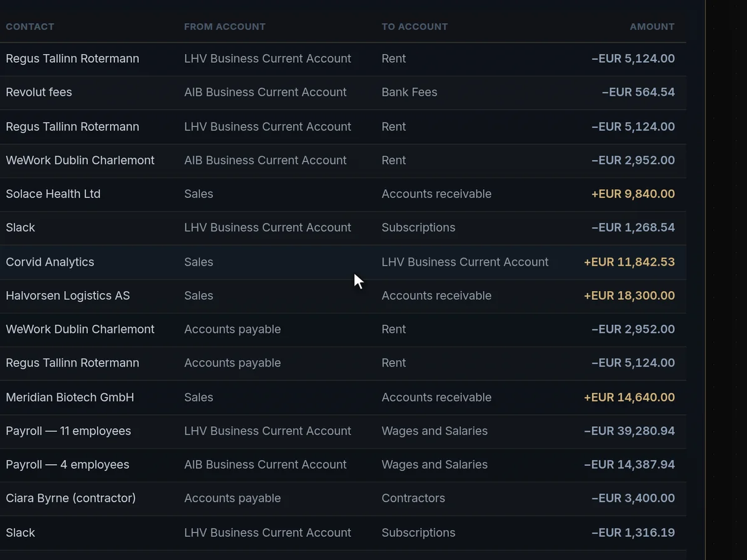The image size is (747, 560).
Task: Click the +EUR 14,640.00 amount
Action: click(x=629, y=397)
